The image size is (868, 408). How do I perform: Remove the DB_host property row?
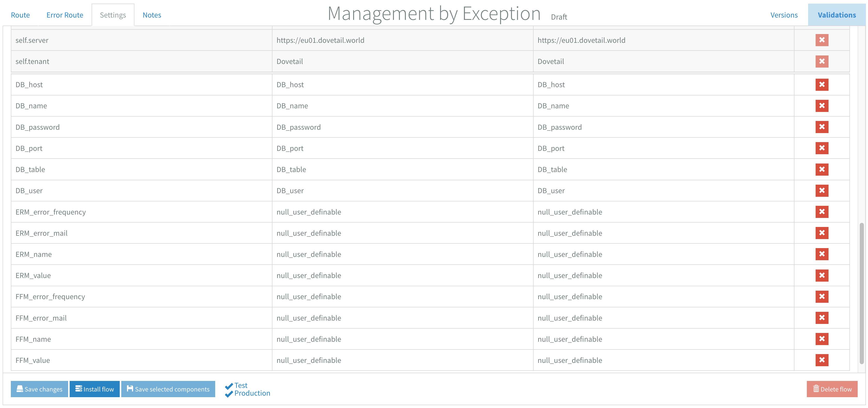822,85
